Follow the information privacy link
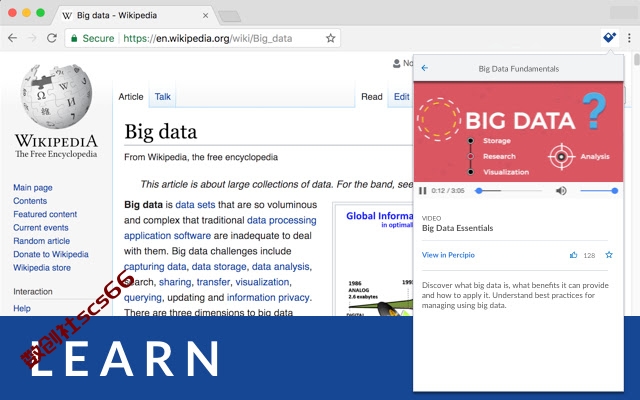Screen dimensions: 640x400 (268, 298)
